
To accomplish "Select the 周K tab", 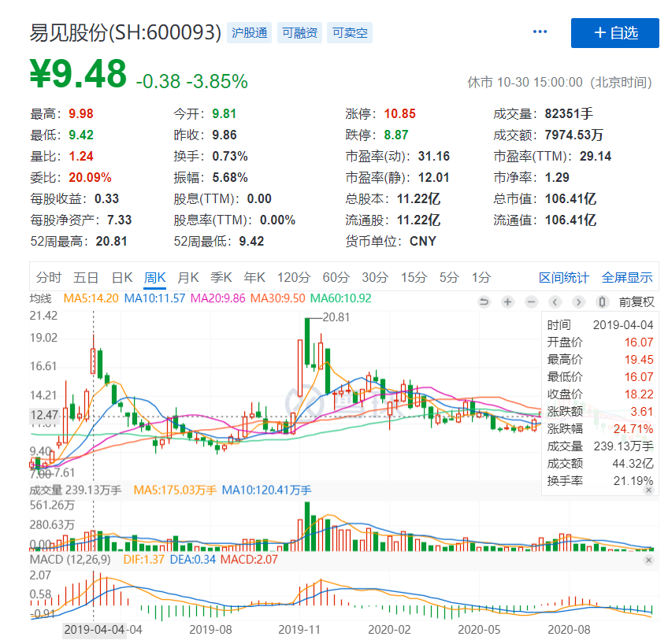I will 154,278.
